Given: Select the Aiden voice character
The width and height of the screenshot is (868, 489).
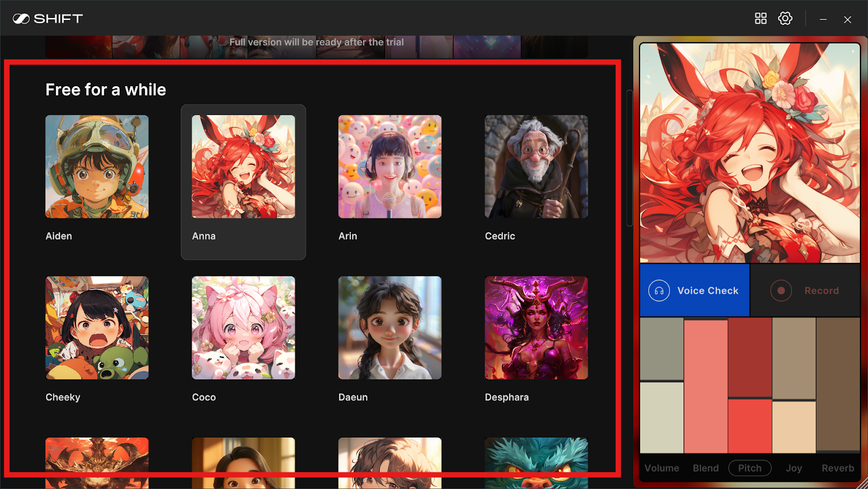Looking at the screenshot, I should tap(97, 166).
